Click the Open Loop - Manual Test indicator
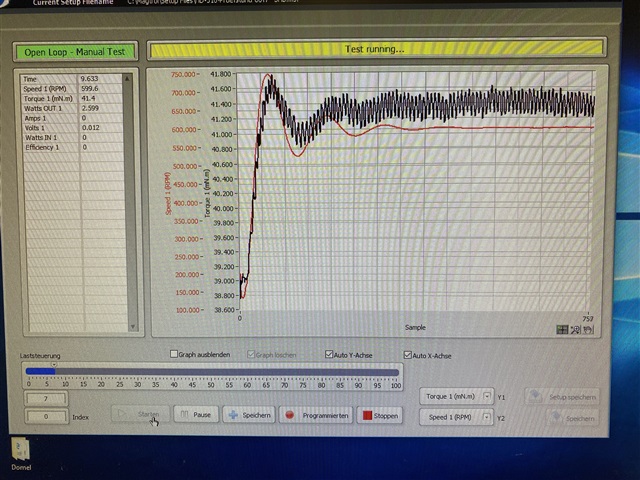Image resolution: width=640 pixels, height=480 pixels. 75,52
